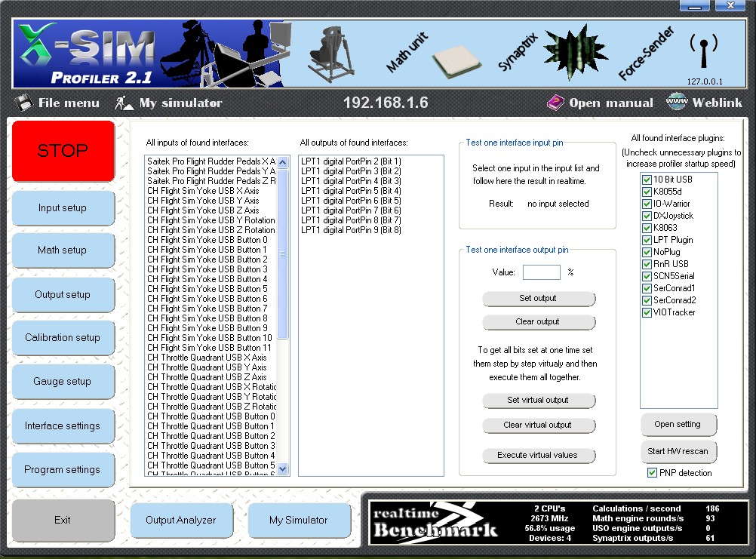Toggle the IO-Warrior plugin checkbox

tap(647, 204)
